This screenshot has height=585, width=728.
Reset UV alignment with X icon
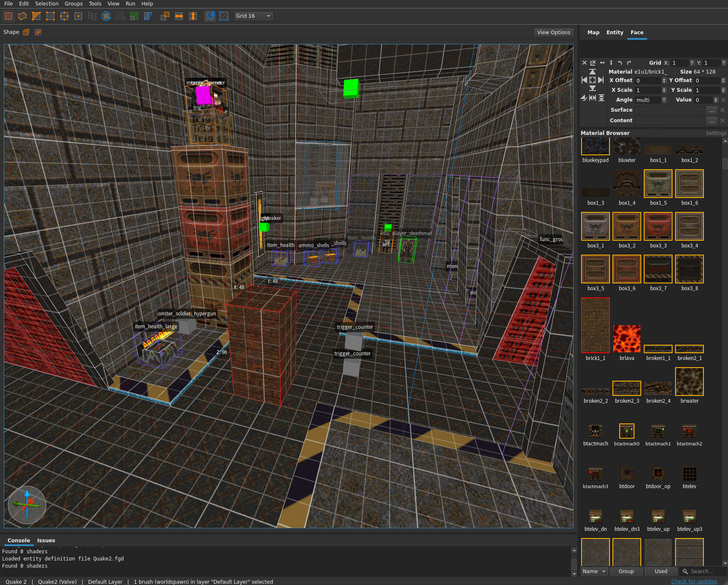[x=585, y=63]
